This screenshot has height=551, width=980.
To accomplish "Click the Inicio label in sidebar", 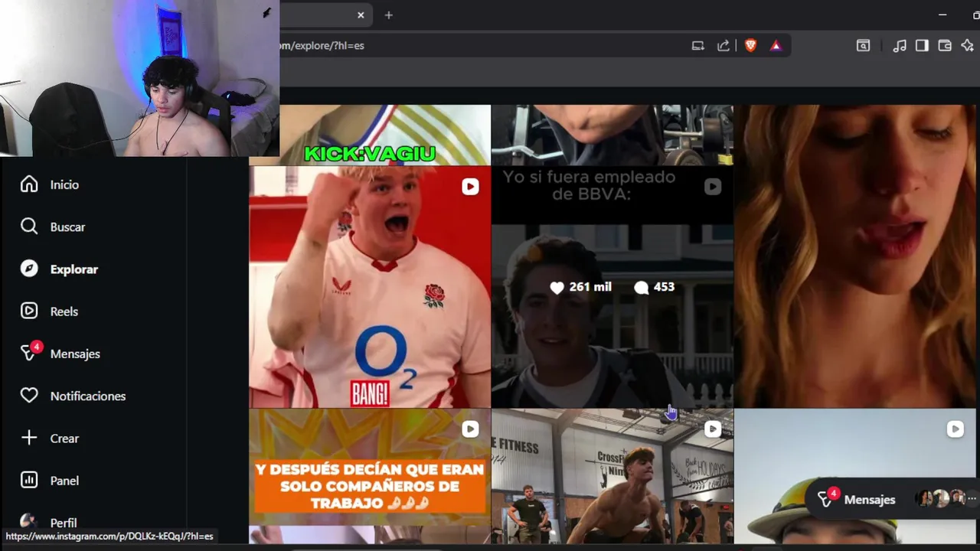I will 64,184.
